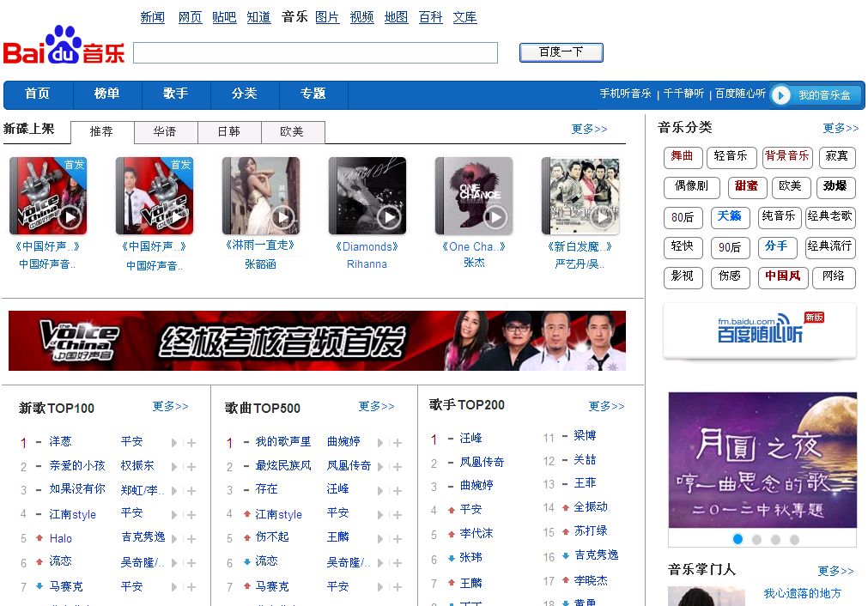The image size is (868, 606).
Task: Play 如果没有你 from the new songs list
Action: pyautogui.click(x=173, y=491)
